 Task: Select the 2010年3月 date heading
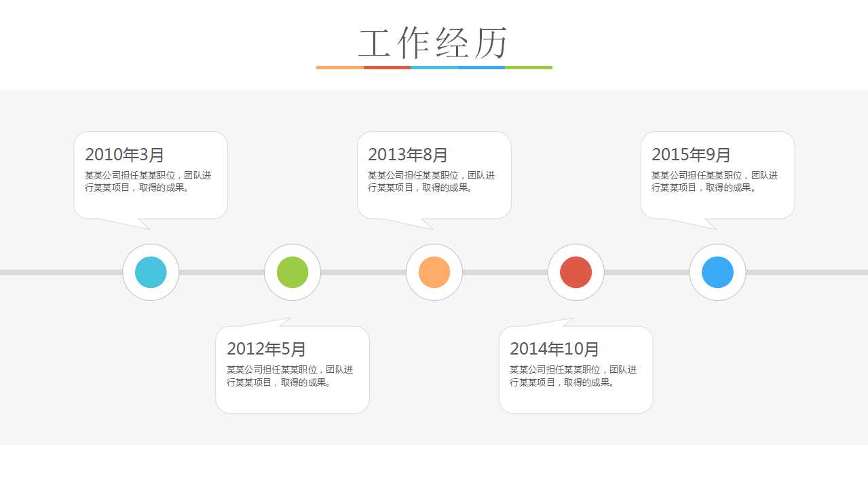coord(125,155)
